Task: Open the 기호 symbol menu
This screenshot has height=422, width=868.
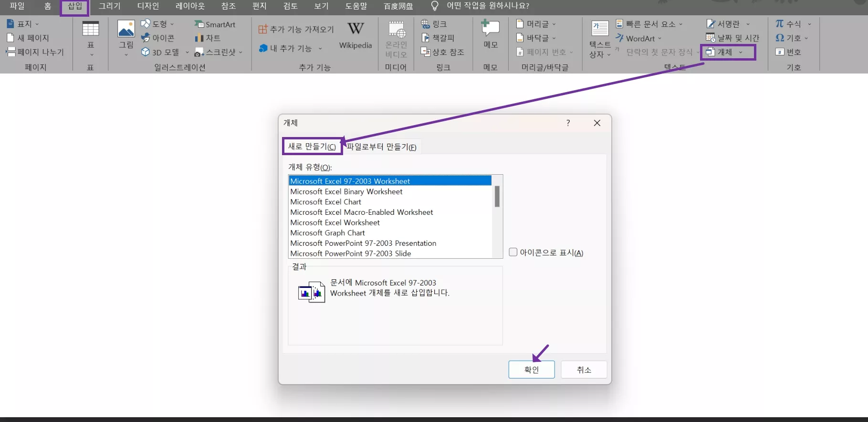Action: tap(792, 38)
